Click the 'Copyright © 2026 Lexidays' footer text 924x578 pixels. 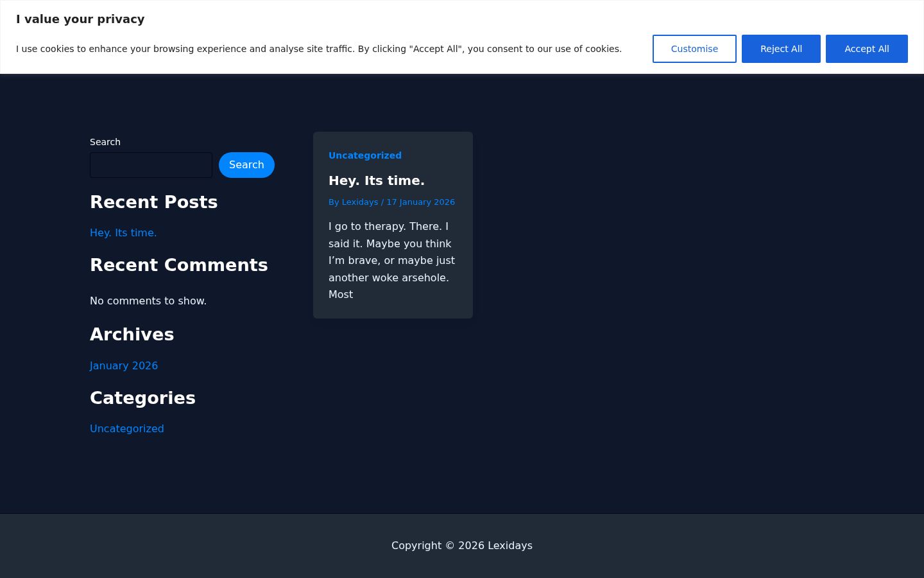click(x=462, y=545)
